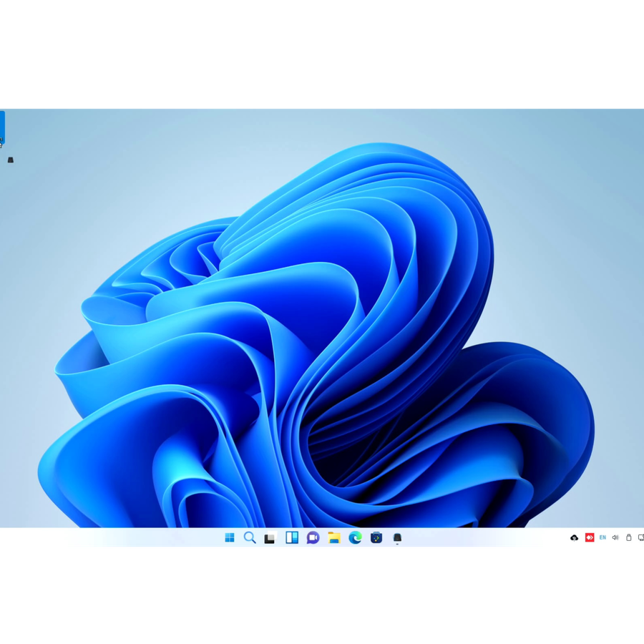Open the dark blue store bag app

tap(376, 537)
